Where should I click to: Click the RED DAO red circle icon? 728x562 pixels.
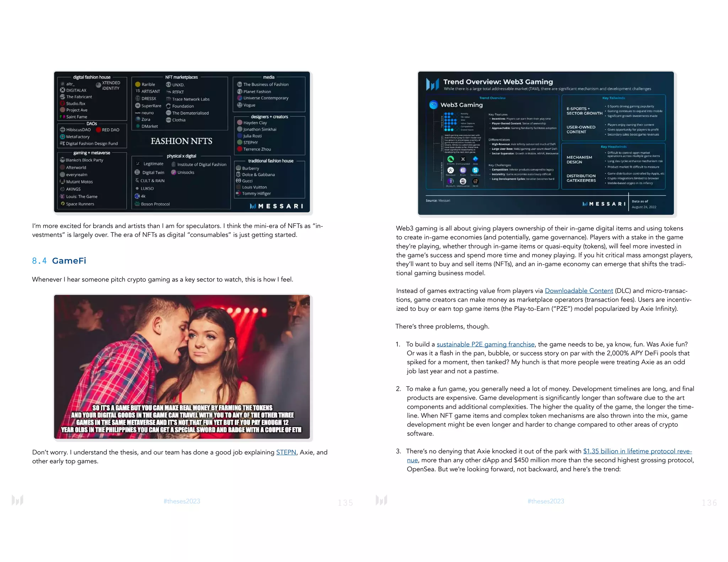tap(98, 130)
